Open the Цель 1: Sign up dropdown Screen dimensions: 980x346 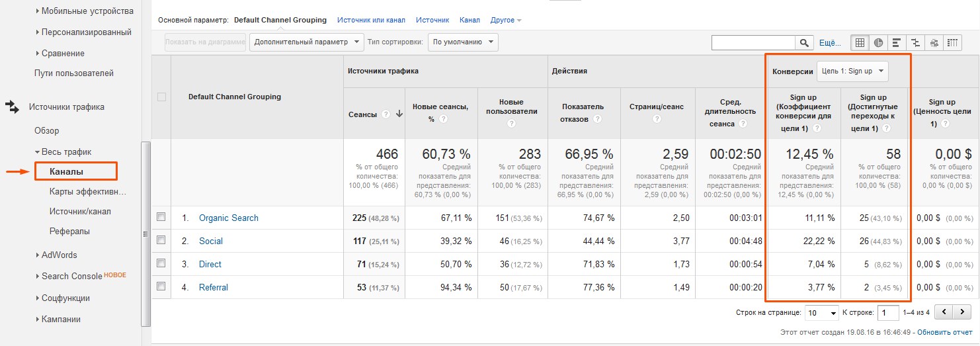[852, 71]
